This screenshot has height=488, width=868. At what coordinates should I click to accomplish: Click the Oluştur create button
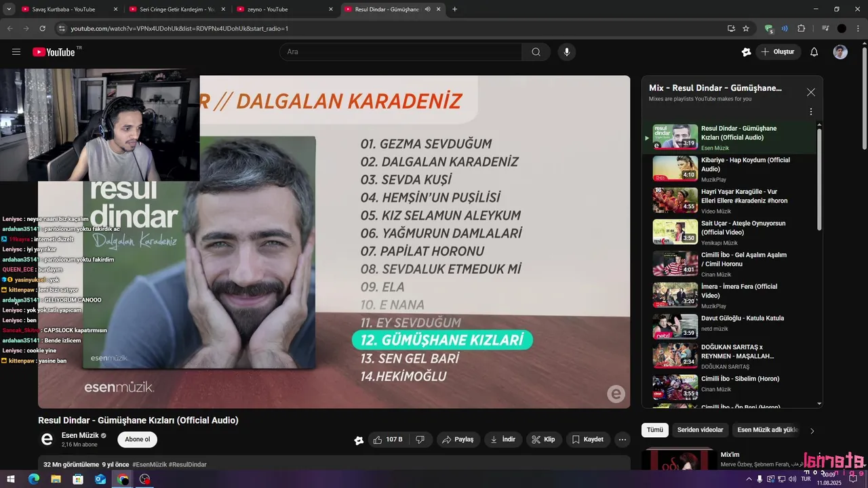click(778, 52)
